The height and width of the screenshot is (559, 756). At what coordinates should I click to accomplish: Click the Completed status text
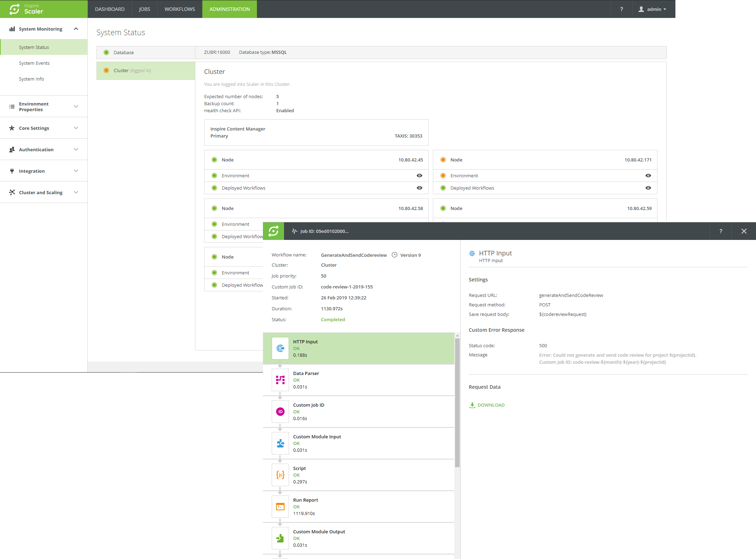[333, 319]
